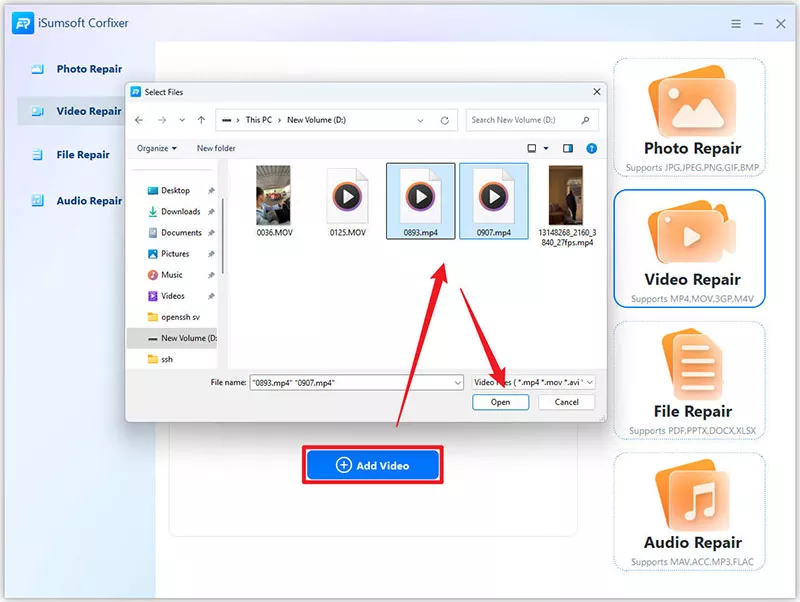Viewport: 800px width, 602px height.
Task: Toggle the preview pane icon
Action: coord(567,148)
